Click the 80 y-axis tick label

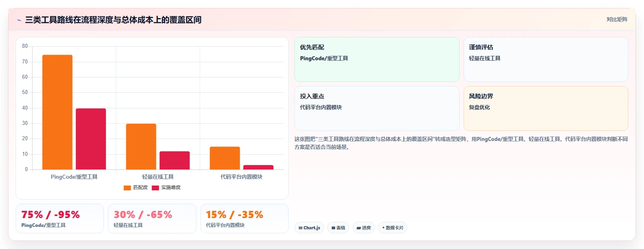[x=25, y=46]
